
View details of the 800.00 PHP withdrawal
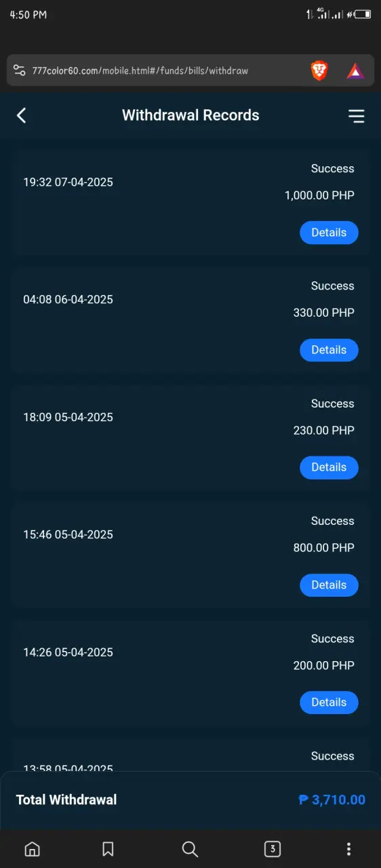pyautogui.click(x=329, y=585)
